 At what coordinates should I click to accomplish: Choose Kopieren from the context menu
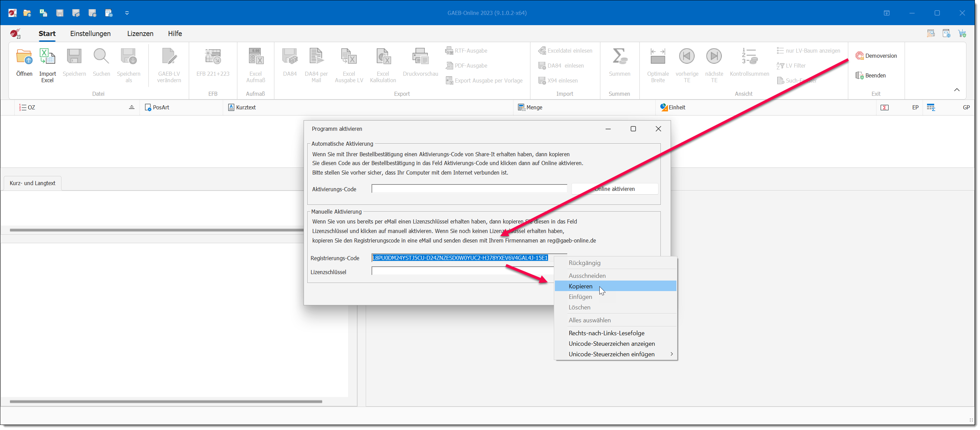[x=581, y=286]
